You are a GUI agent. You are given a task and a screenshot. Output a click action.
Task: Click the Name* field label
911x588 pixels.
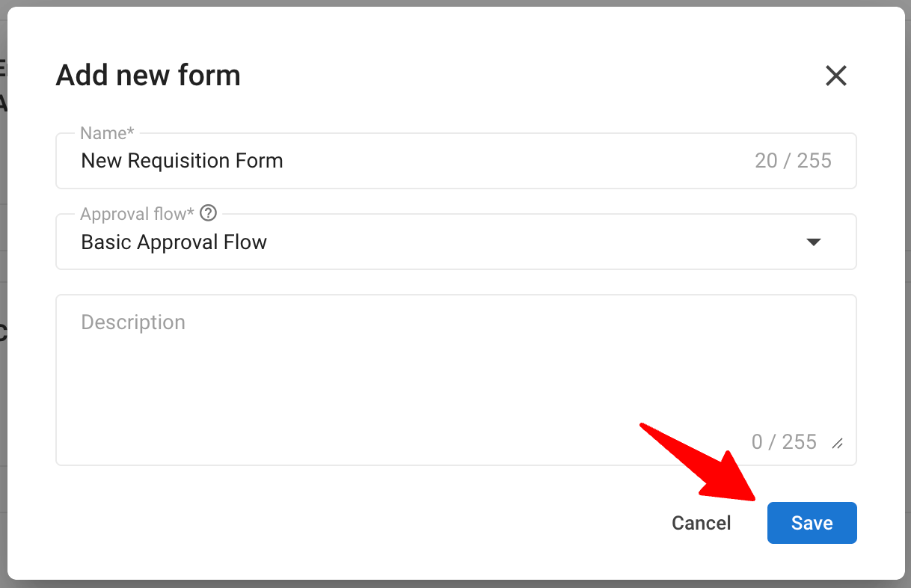[107, 133]
